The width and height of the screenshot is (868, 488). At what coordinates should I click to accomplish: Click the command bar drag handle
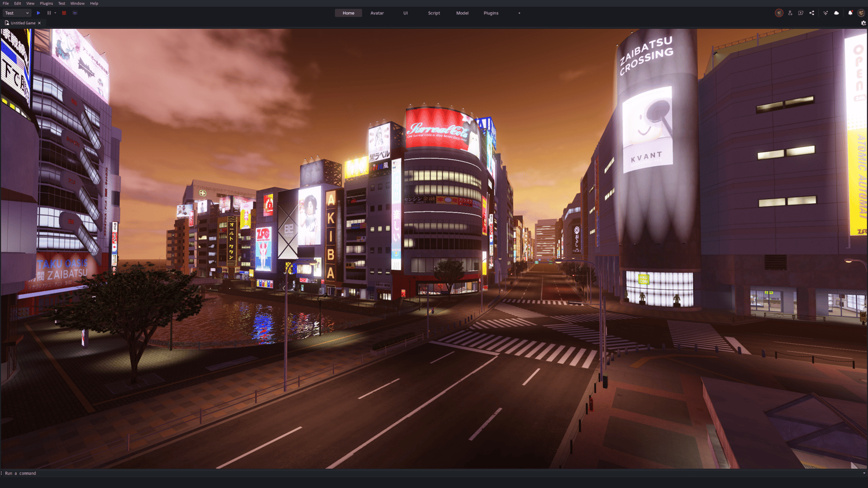[2, 473]
